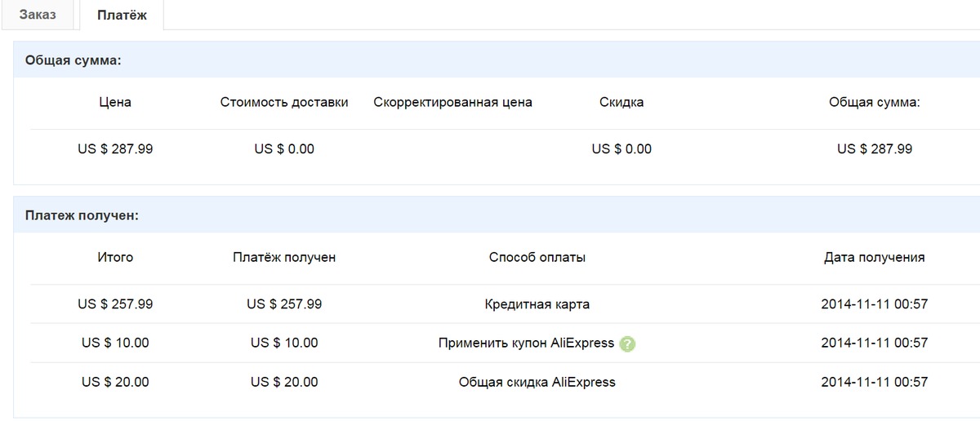
Task: Click the Дата получения column header
Action: [875, 257]
